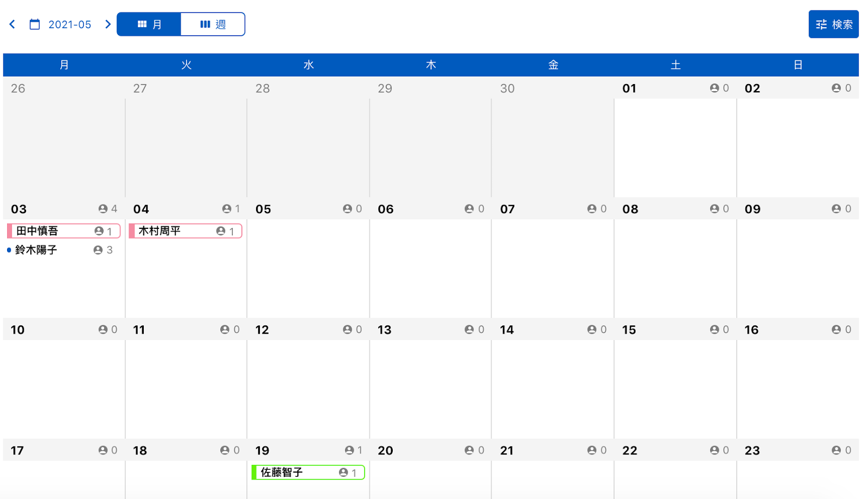The height and width of the screenshot is (499, 868).
Task: Click person icon in 佐藤智子 event
Action: (x=343, y=472)
